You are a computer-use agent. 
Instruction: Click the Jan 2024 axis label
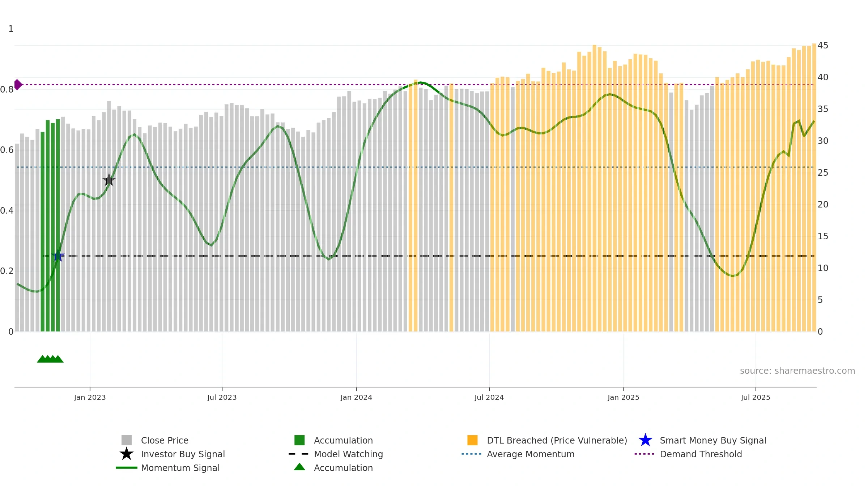point(356,398)
